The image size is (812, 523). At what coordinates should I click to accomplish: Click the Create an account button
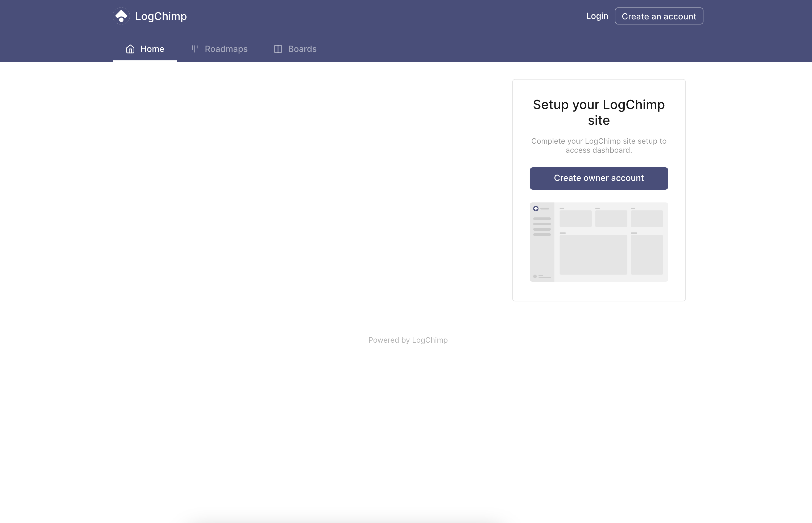coord(658,16)
